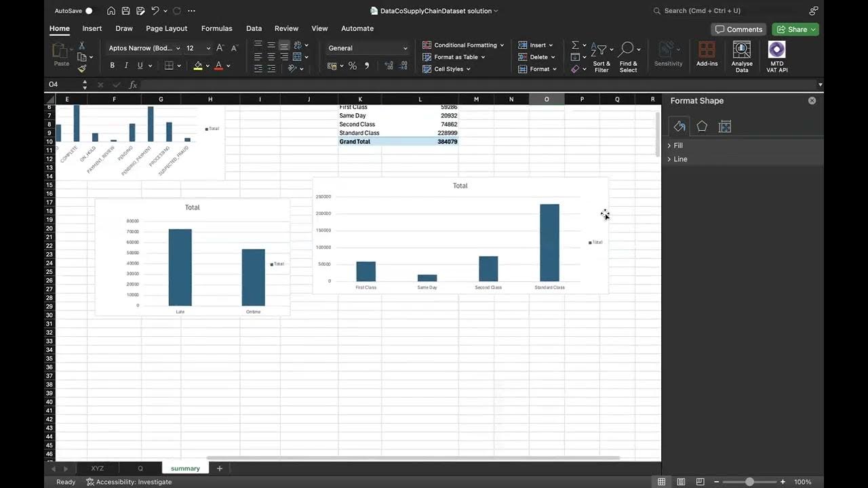
Task: Toggle align text left
Action: 258,57
